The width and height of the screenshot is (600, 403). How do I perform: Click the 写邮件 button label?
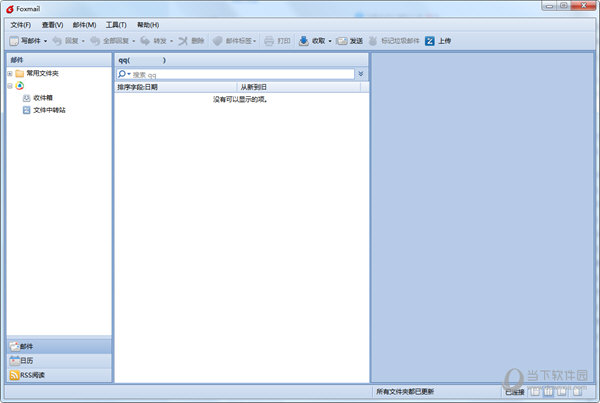click(31, 41)
